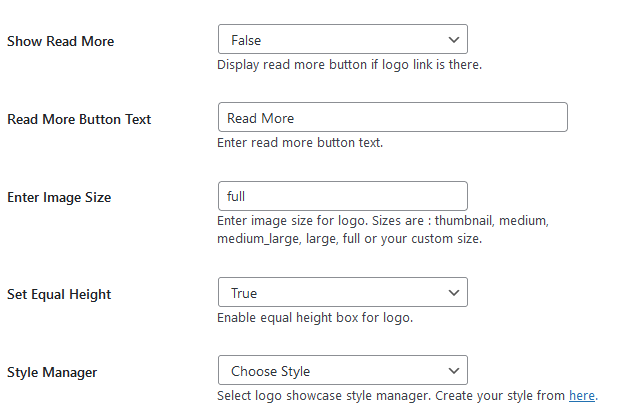
Task: Click the chevron beside Choose Style
Action: [454, 371]
